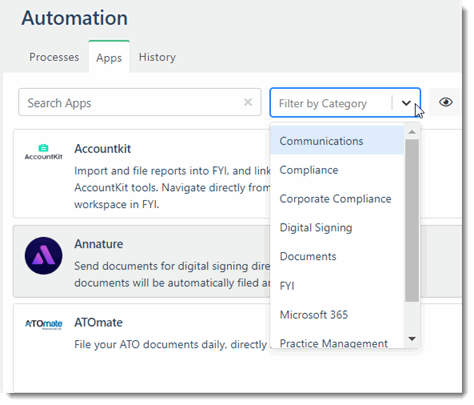This screenshot has height=405, width=474.
Task: Click the Filter by Category combo box
Action: [345, 103]
